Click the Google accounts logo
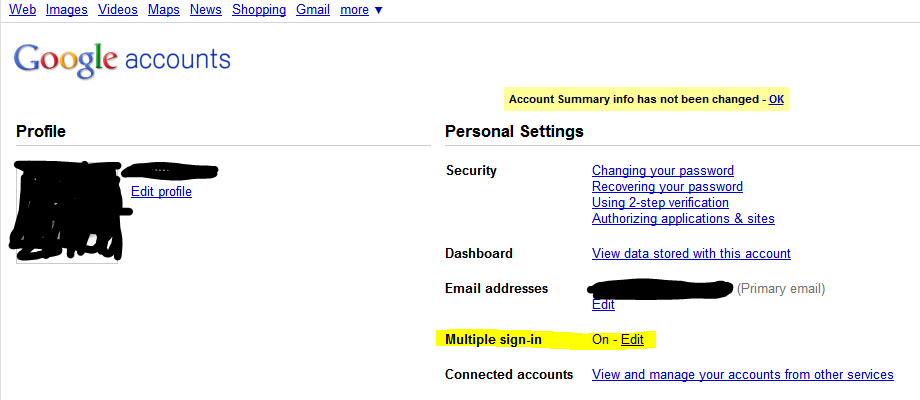920x400 pixels. pyautogui.click(x=122, y=60)
